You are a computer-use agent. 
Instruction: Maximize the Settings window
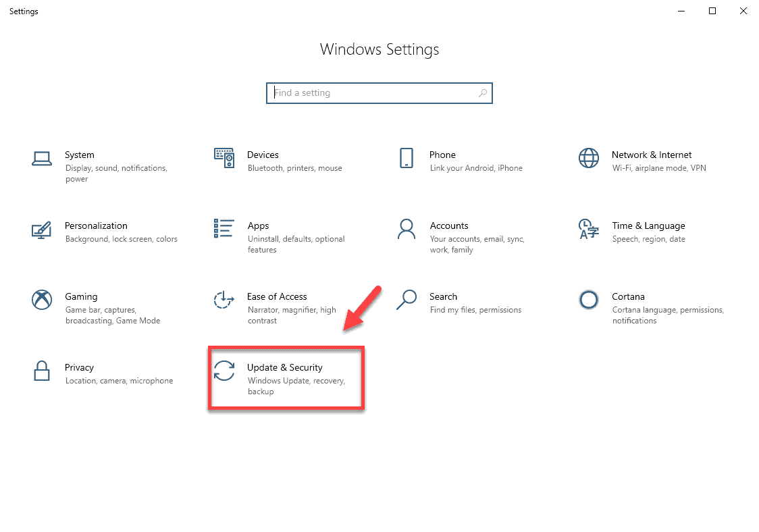tap(712, 11)
